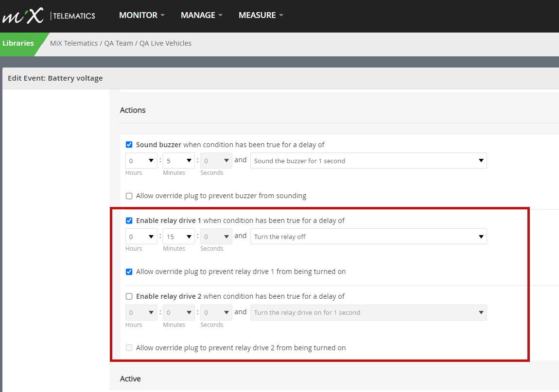The height and width of the screenshot is (392, 559).
Task: Open Sound buzzer Hours dropdown
Action: [x=141, y=161]
